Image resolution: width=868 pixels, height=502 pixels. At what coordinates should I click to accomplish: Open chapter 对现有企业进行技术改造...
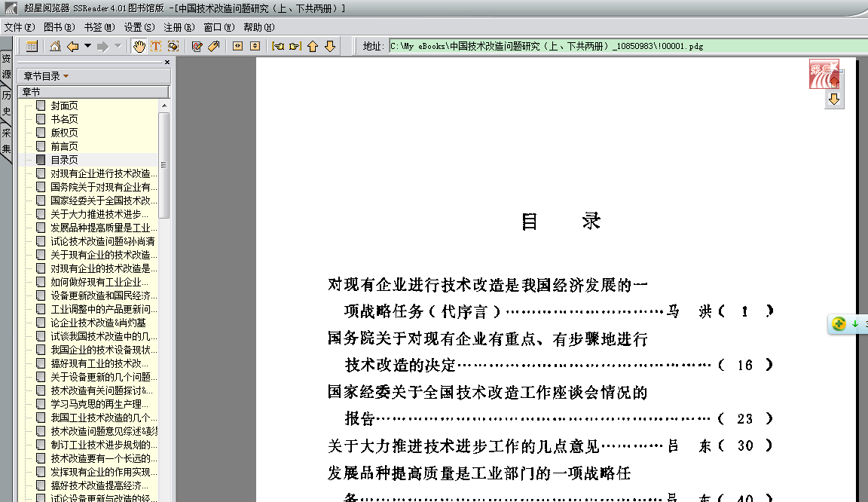[103, 173]
